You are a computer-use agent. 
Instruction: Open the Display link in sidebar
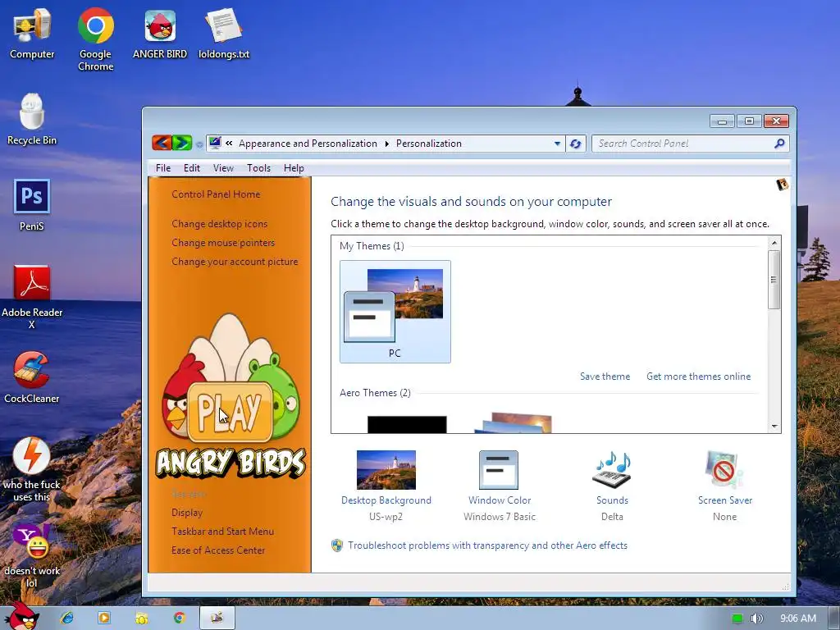pyautogui.click(x=187, y=512)
